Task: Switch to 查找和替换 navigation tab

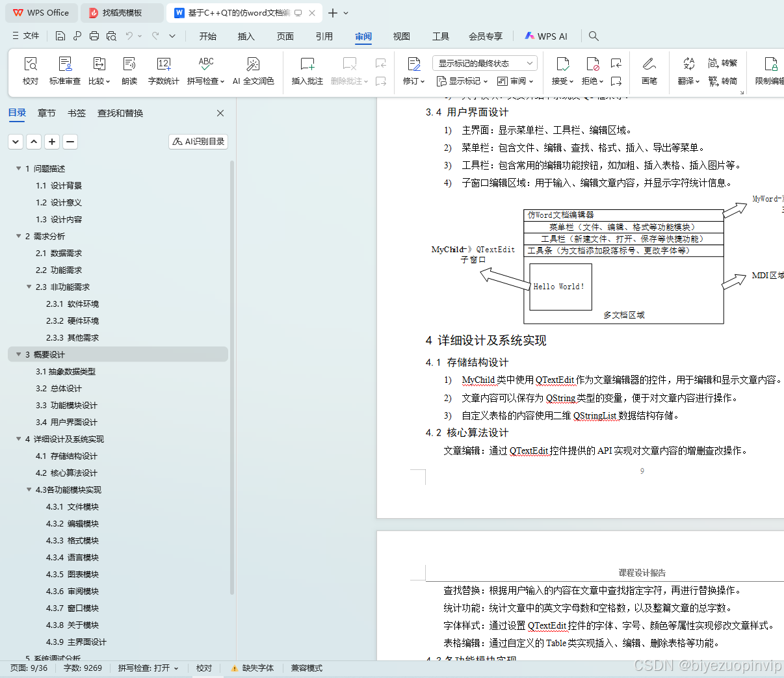Action: (x=120, y=113)
